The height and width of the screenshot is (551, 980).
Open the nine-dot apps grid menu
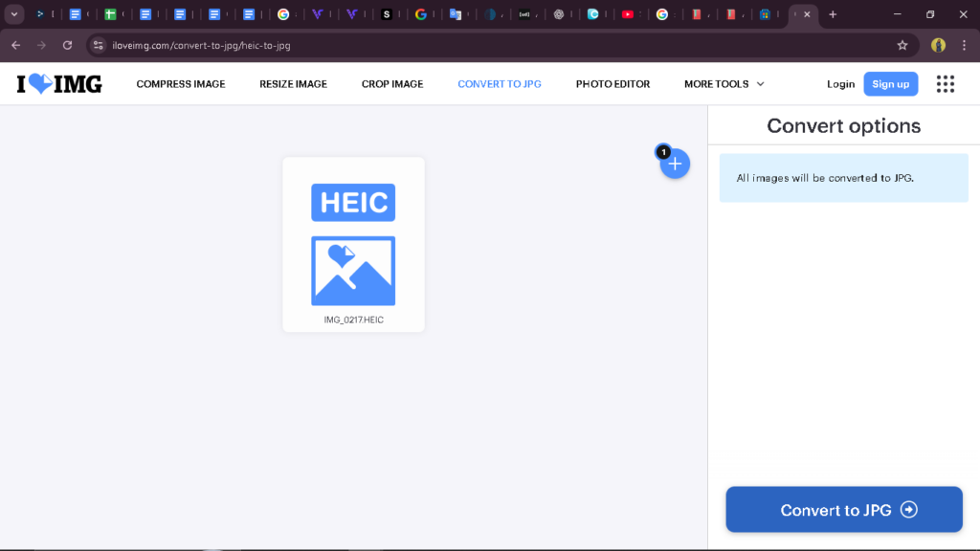tap(946, 84)
